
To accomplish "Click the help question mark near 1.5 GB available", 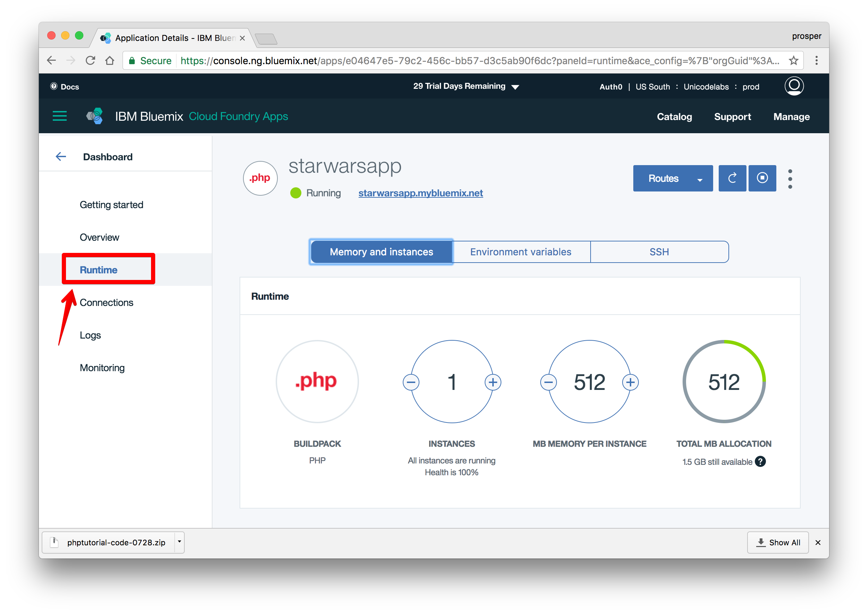I will pyautogui.click(x=760, y=461).
